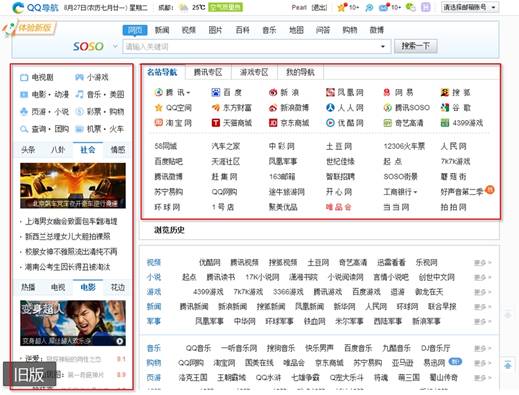This screenshot has height=395, width=519.
Task: Click the 优酷网 play icon
Action: (330, 123)
